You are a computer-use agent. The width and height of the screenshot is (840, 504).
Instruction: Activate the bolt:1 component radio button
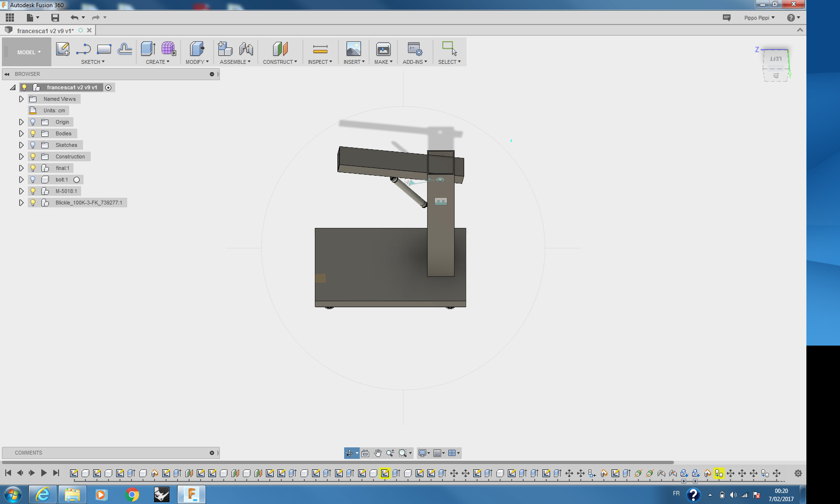[77, 180]
